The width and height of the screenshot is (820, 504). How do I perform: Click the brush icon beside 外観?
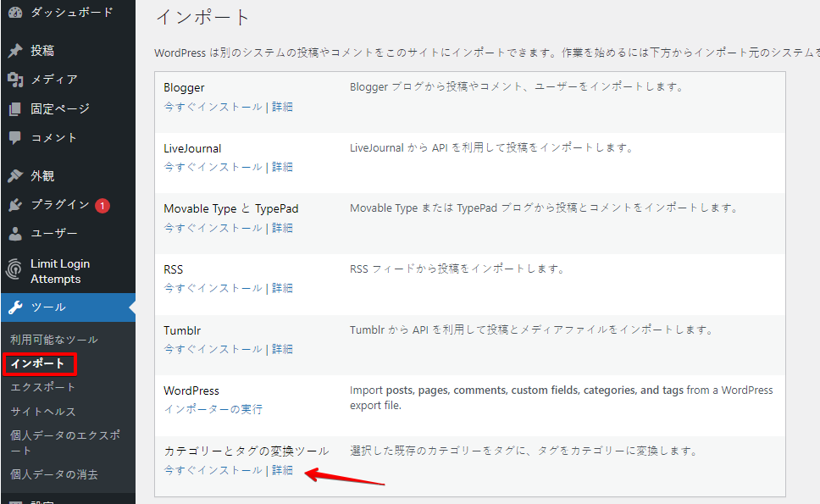pos(15,175)
